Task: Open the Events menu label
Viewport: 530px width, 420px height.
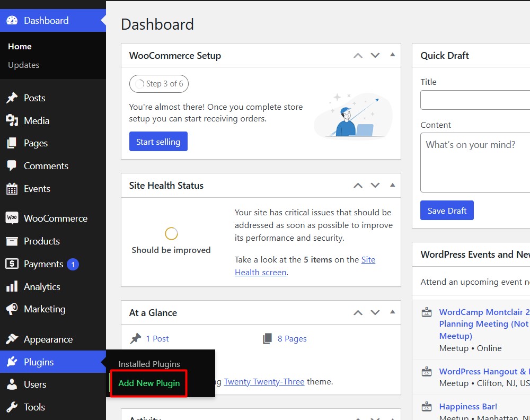Action: tap(37, 189)
